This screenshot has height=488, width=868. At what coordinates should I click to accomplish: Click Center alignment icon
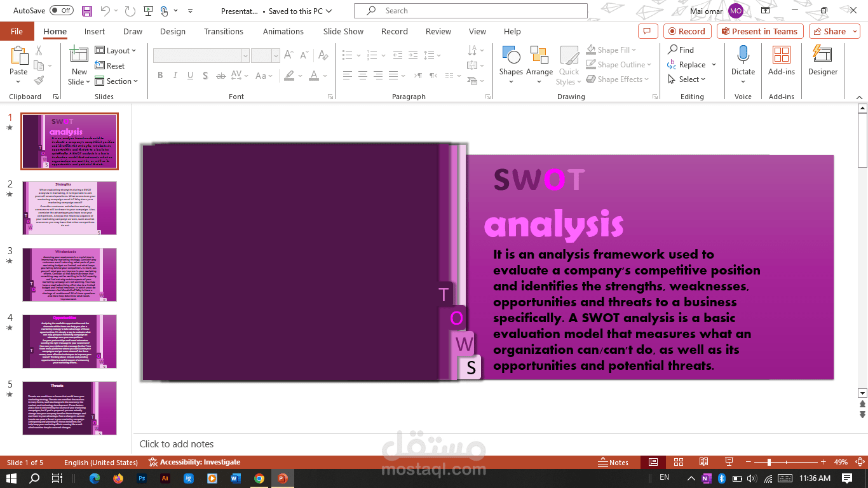362,76
